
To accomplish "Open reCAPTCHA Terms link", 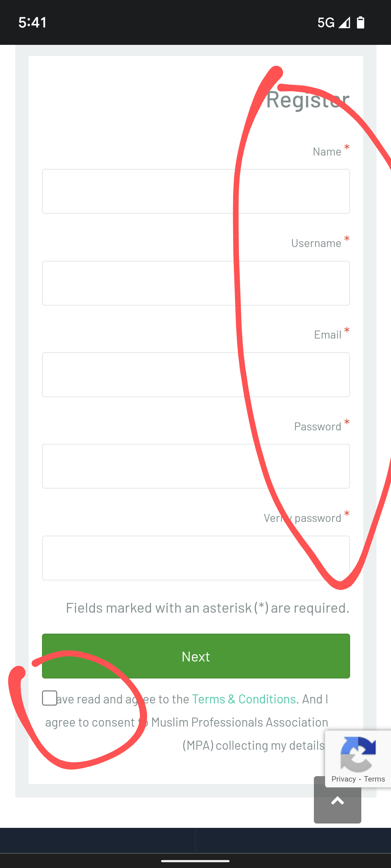I will tap(374, 779).
